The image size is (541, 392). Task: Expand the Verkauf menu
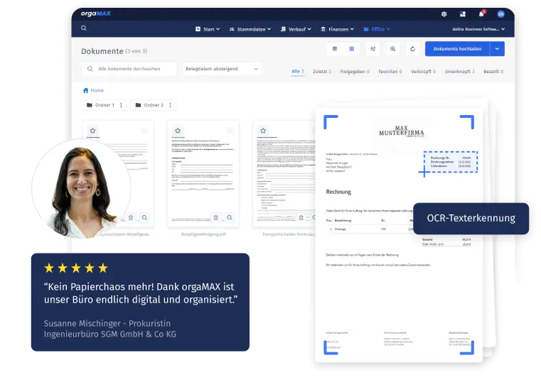click(x=296, y=29)
